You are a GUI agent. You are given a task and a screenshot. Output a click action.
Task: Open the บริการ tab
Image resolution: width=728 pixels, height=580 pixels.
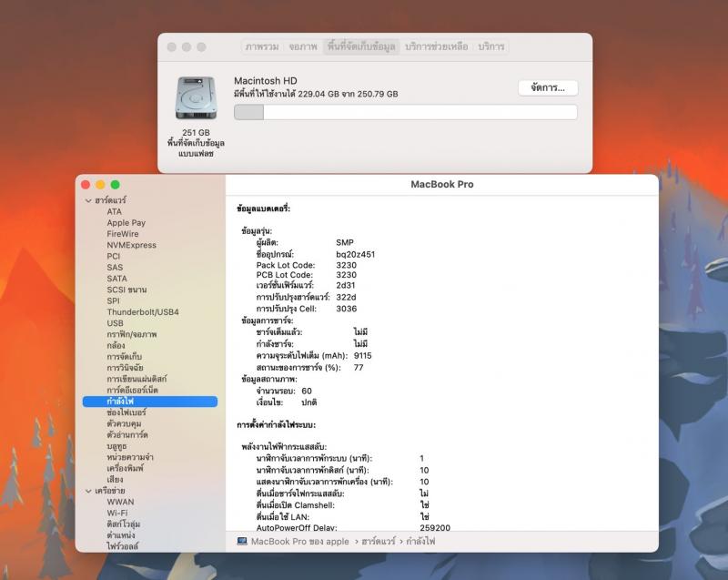491,46
